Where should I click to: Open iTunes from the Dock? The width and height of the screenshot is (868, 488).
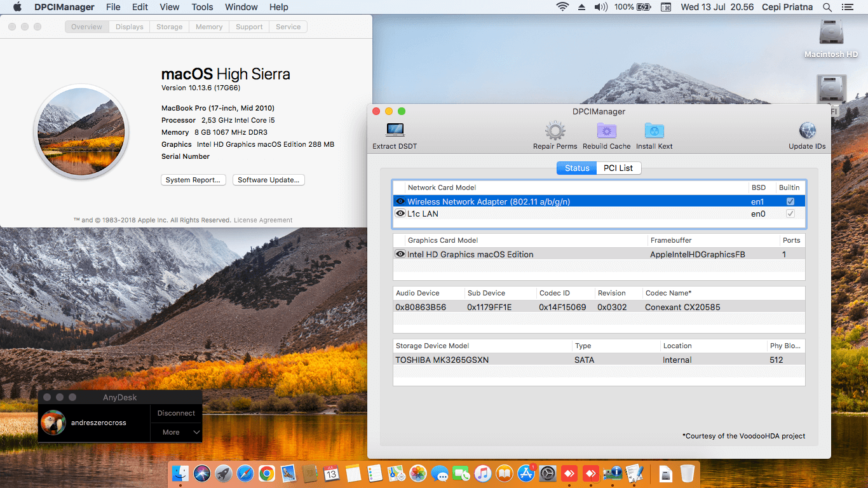(483, 473)
